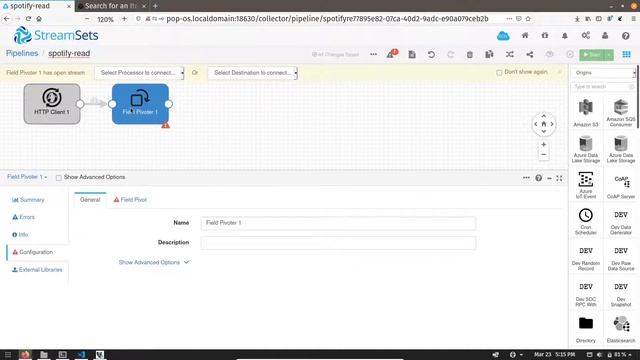The image size is (640, 360).
Task: Open pipeline toolbar more actions ellipsis
Action: (x=373, y=54)
